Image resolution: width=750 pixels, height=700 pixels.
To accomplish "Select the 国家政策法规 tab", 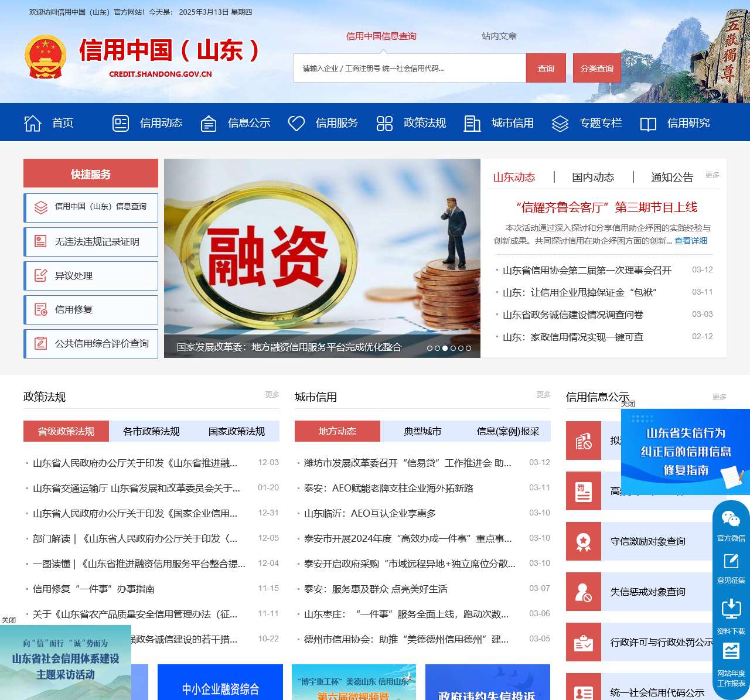I will 237,431.
